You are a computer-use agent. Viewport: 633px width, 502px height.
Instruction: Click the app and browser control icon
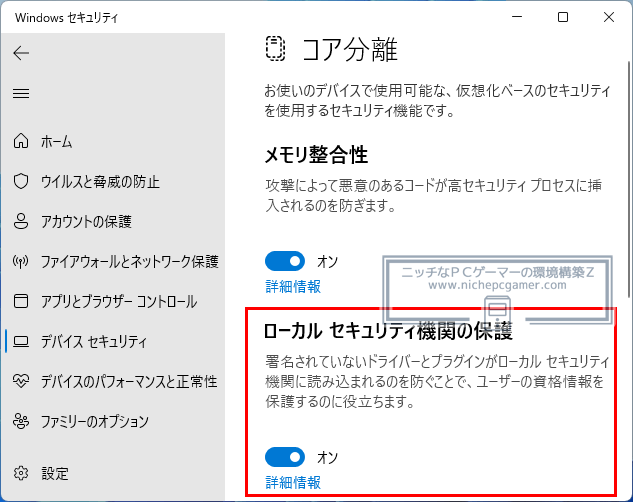(21, 301)
